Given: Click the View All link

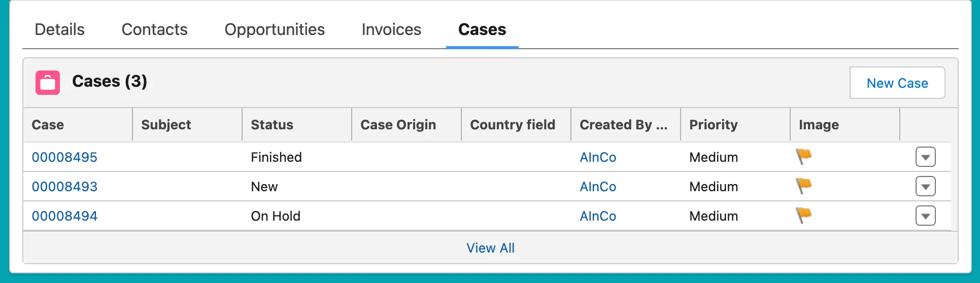Looking at the screenshot, I should (490, 248).
